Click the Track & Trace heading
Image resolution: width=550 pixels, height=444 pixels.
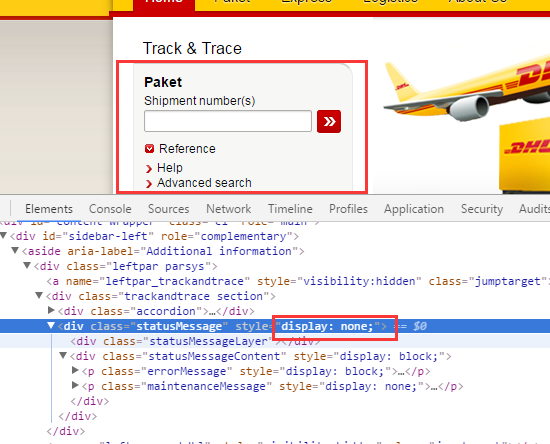tap(192, 48)
